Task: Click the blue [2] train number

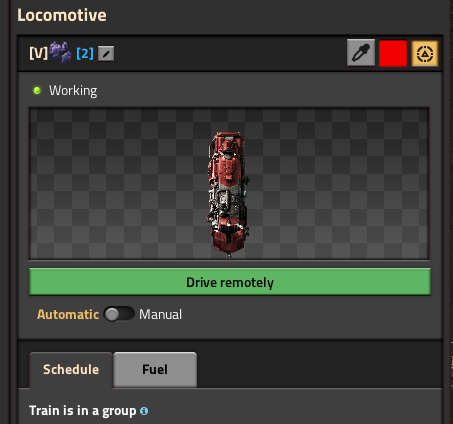Action: [x=85, y=53]
